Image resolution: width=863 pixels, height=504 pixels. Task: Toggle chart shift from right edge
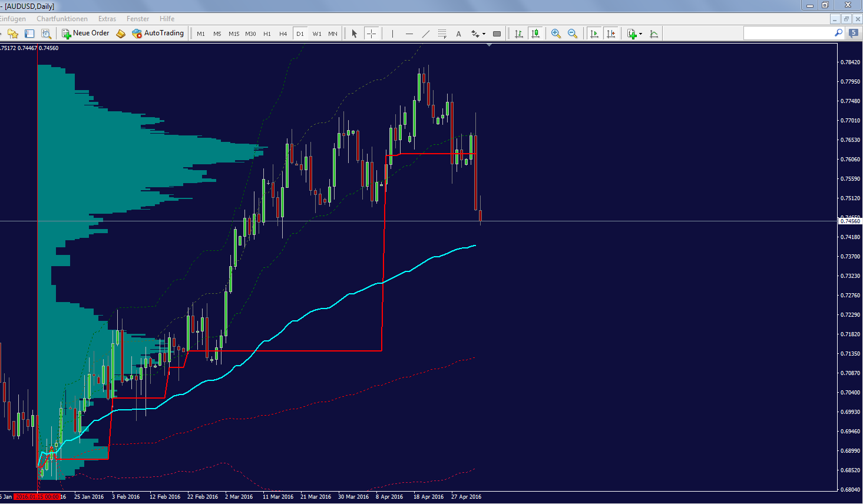coord(611,34)
